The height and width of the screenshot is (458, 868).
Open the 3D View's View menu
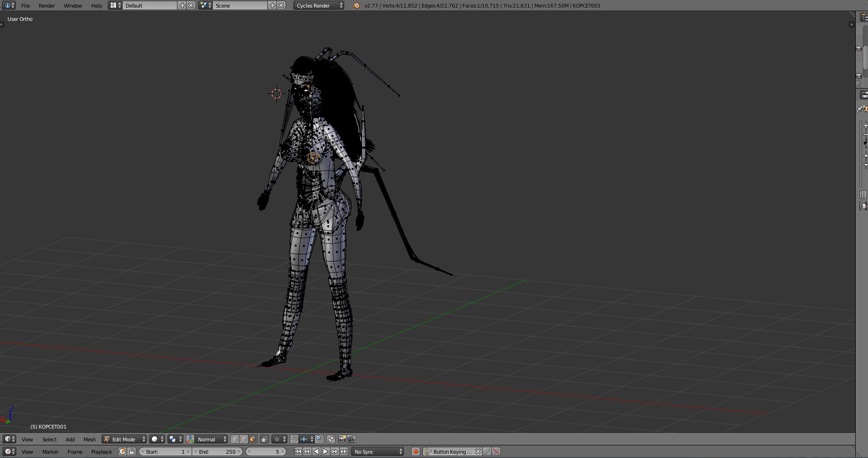pos(27,439)
